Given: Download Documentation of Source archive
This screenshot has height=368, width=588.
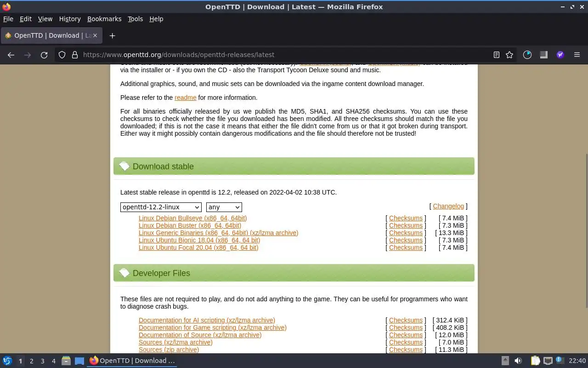Looking at the screenshot, I should pyautogui.click(x=200, y=335).
